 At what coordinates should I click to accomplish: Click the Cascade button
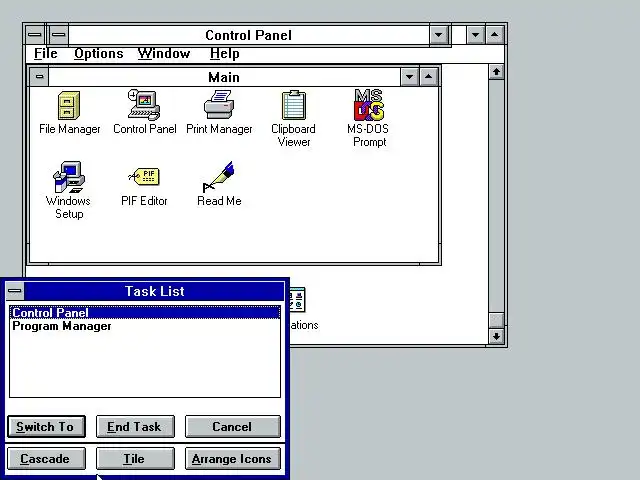[x=47, y=459]
